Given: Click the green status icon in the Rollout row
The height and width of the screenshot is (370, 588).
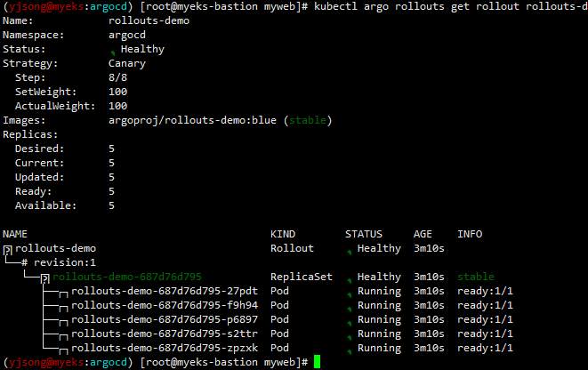Looking at the screenshot, I should [x=350, y=253].
